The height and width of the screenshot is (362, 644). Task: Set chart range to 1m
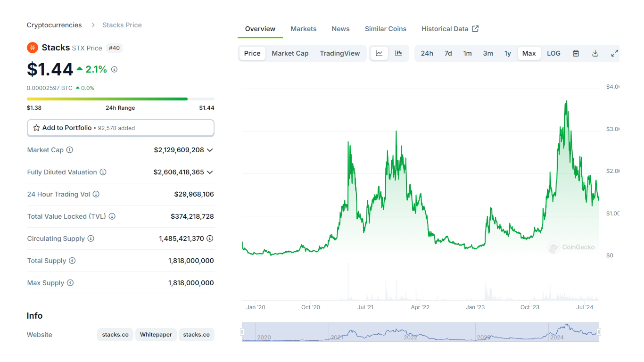(x=467, y=53)
